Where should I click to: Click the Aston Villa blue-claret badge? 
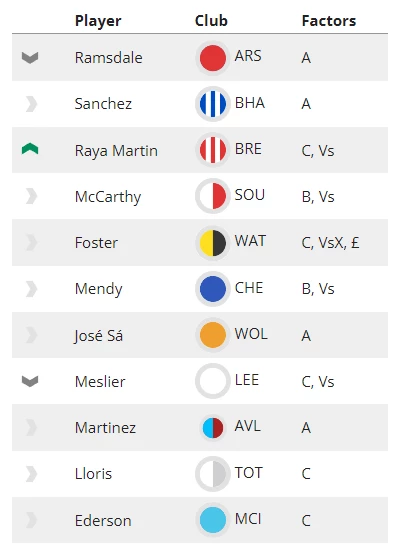click(x=213, y=428)
